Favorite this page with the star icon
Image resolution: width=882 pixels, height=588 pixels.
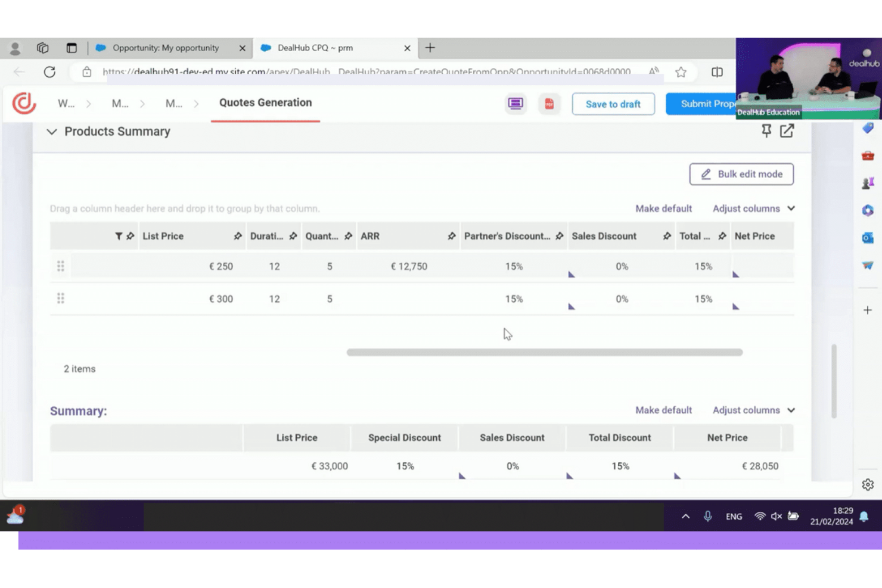[681, 72]
